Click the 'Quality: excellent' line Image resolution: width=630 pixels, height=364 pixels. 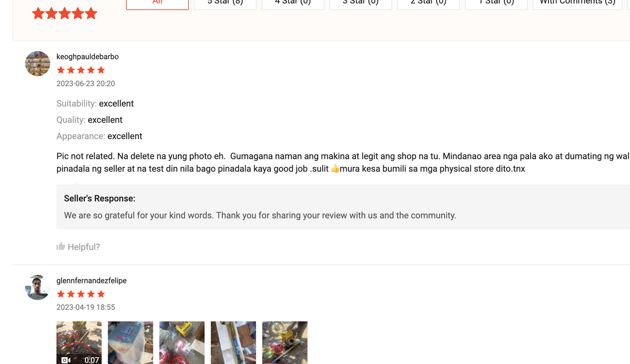89,120
